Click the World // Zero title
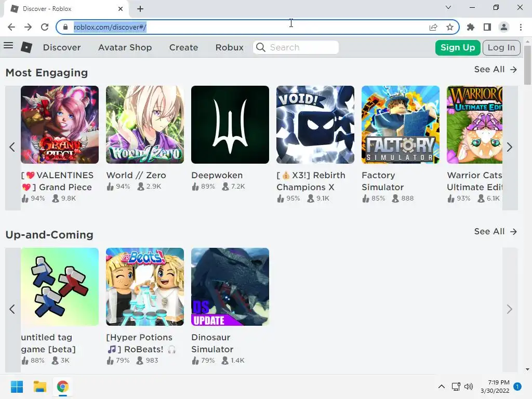This screenshot has height=399, width=532. pyautogui.click(x=136, y=176)
